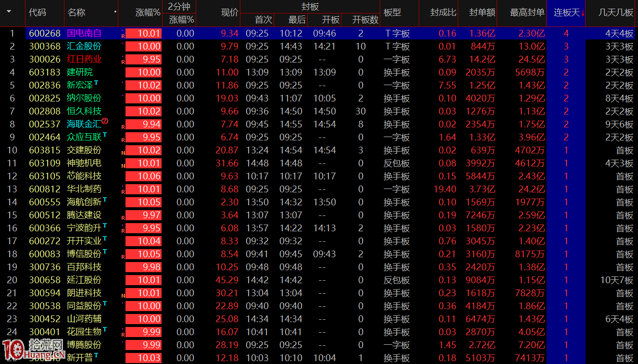Click the N marker in 交建股份 row
Image resolution: width=638 pixels, height=364 pixels.
(123, 153)
